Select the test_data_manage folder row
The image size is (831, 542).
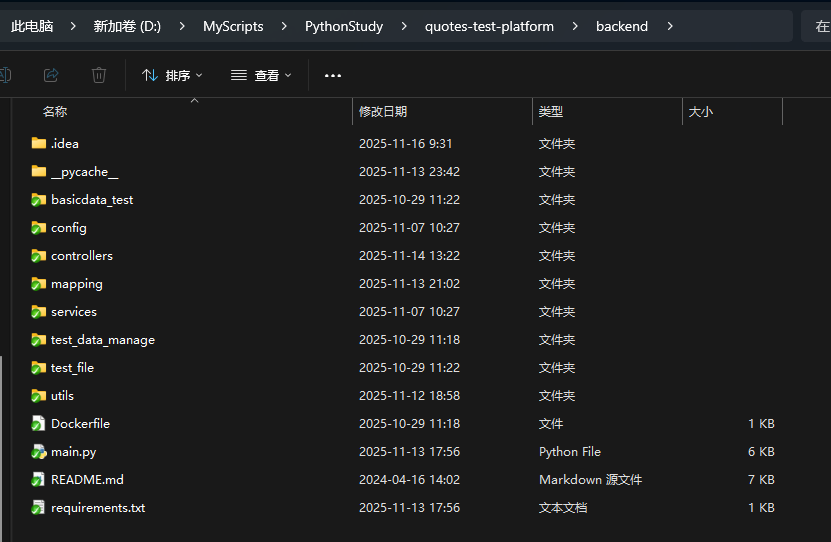click(102, 339)
